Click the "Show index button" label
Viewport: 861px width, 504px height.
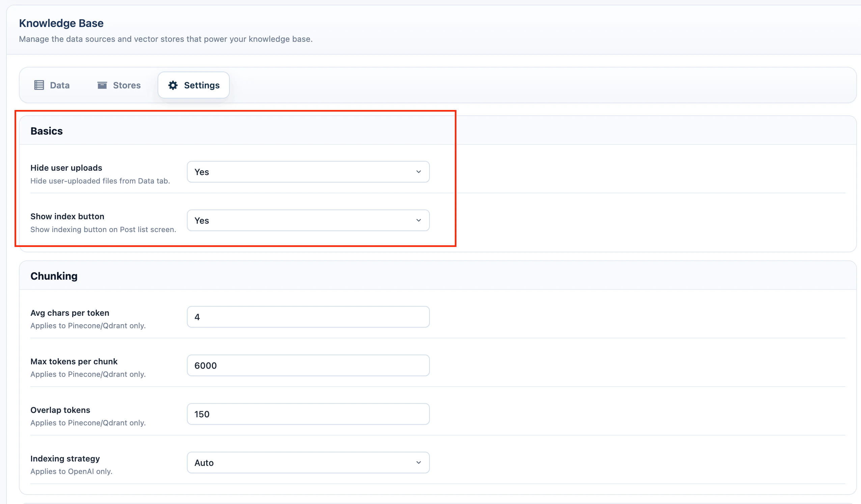pyautogui.click(x=67, y=216)
